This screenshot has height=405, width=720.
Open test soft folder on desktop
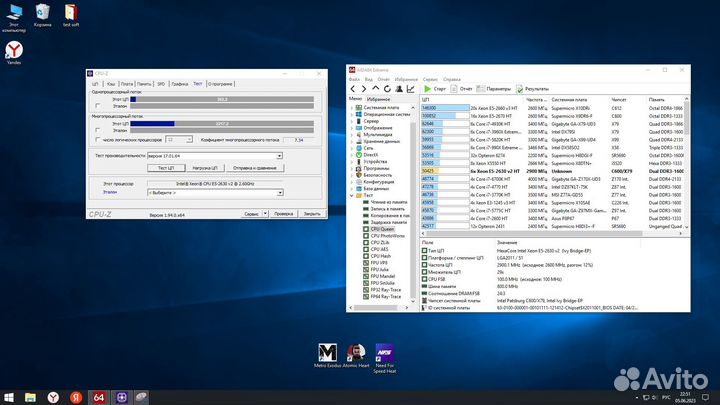tap(71, 15)
